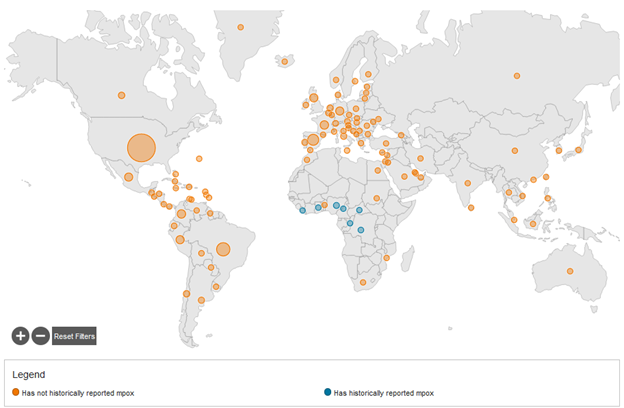624x408 pixels.
Task: Click the orange legend dot
Action: [x=16, y=393]
